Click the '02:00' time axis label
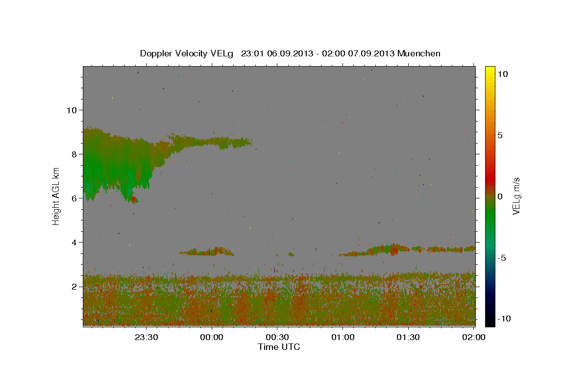The image size is (588, 392). (473, 337)
